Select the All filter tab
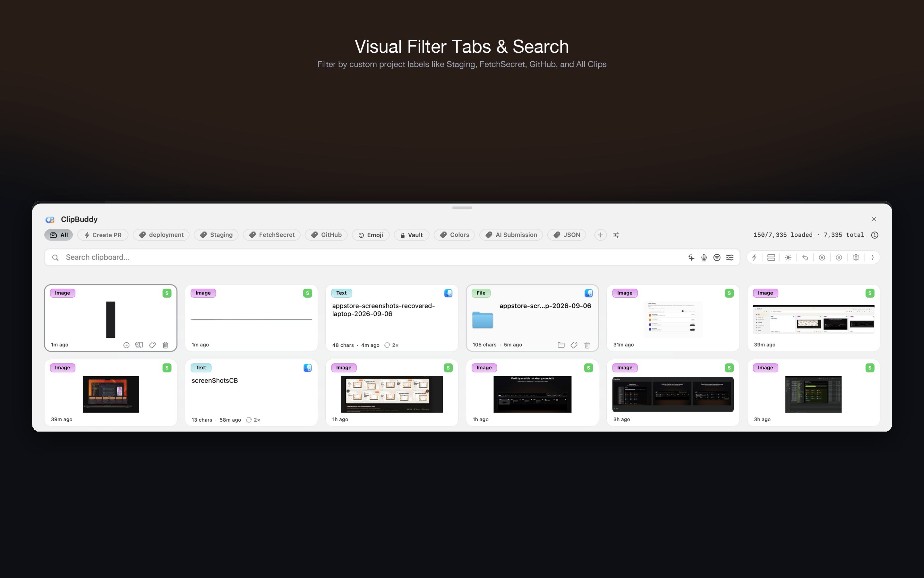 tap(58, 235)
